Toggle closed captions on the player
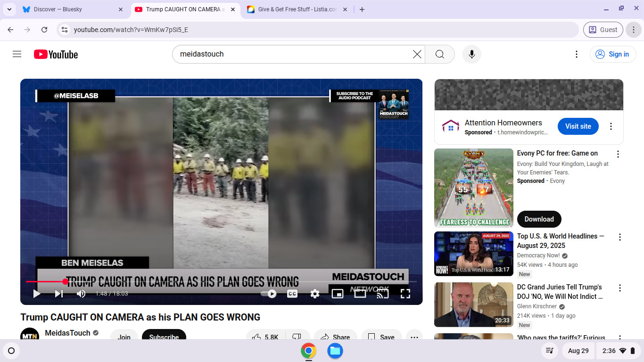 (292, 294)
